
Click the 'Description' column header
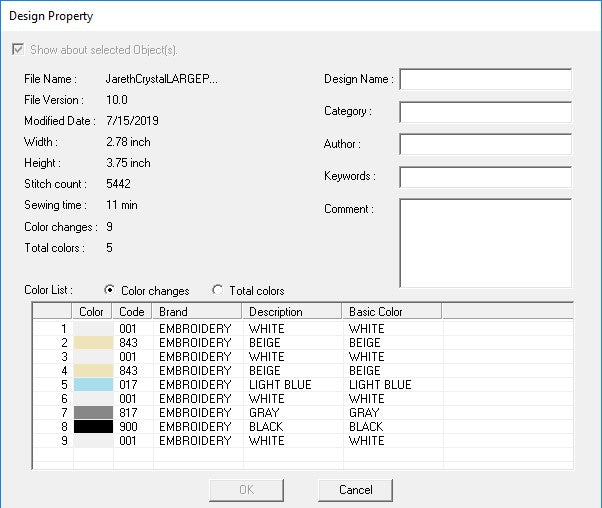click(x=292, y=312)
